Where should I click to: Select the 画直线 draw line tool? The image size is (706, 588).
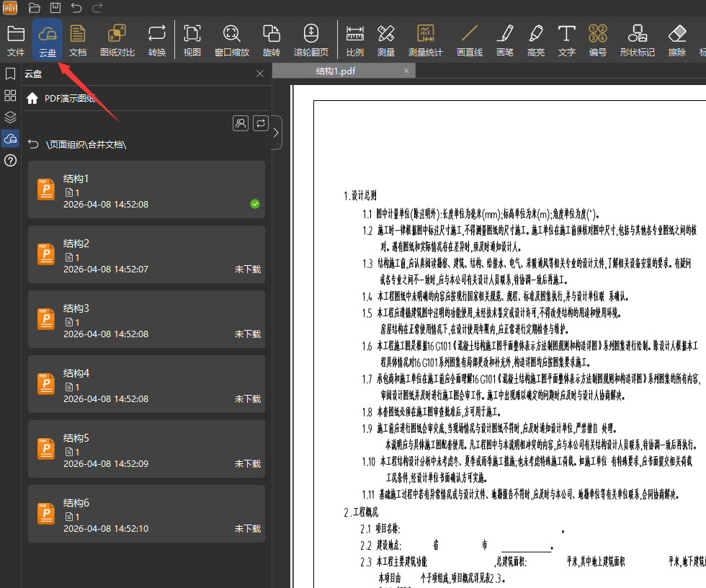pyautogui.click(x=470, y=40)
